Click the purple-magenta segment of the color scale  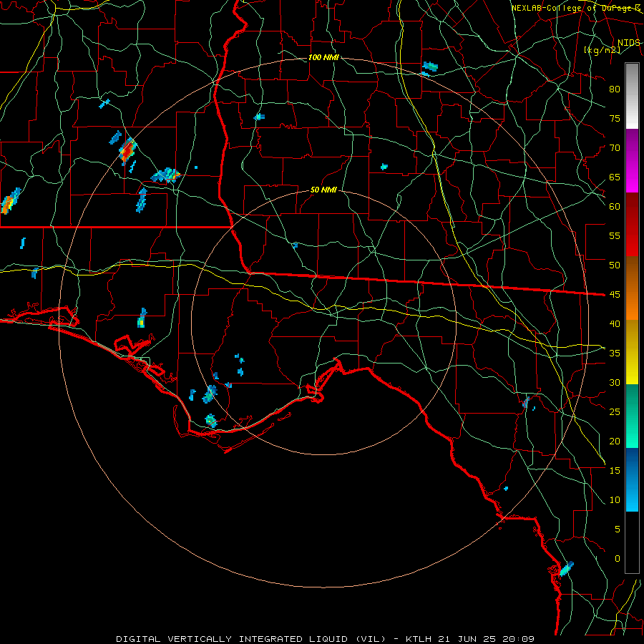632,160
